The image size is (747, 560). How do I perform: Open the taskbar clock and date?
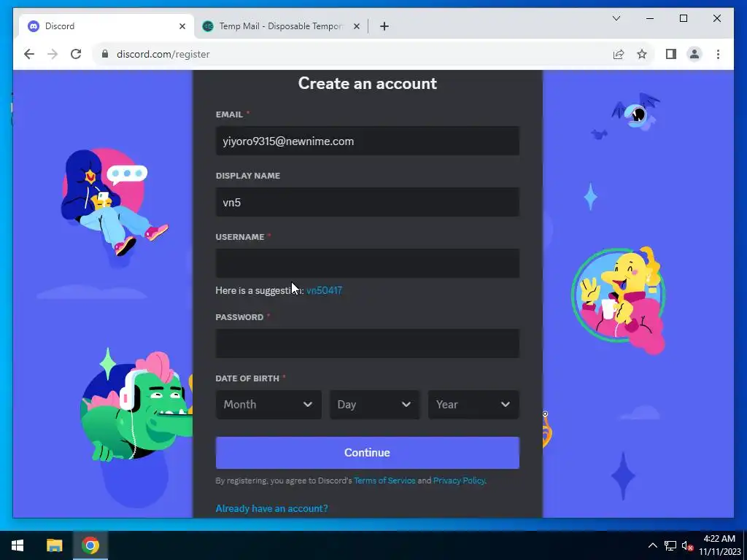pos(720,545)
